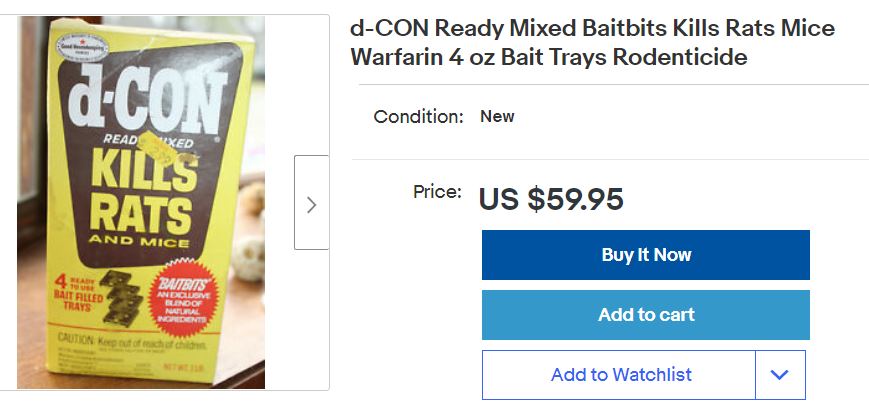Click the d-CON product listing title
869x410 pixels.
592,43
